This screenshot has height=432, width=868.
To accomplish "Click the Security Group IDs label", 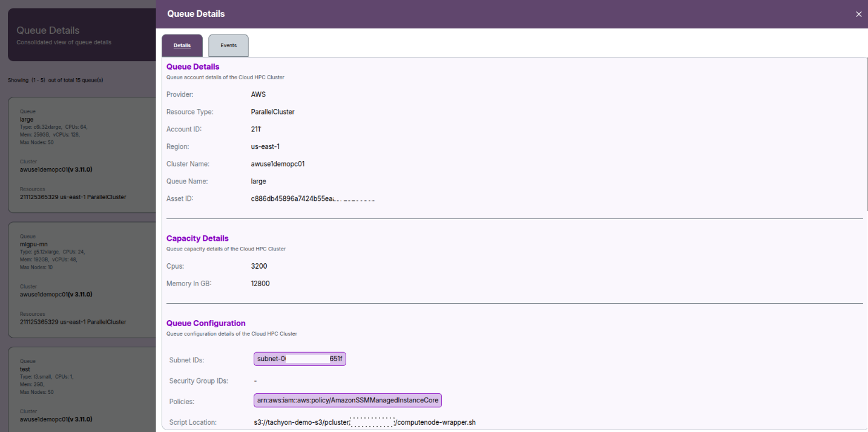I will 199,381.
